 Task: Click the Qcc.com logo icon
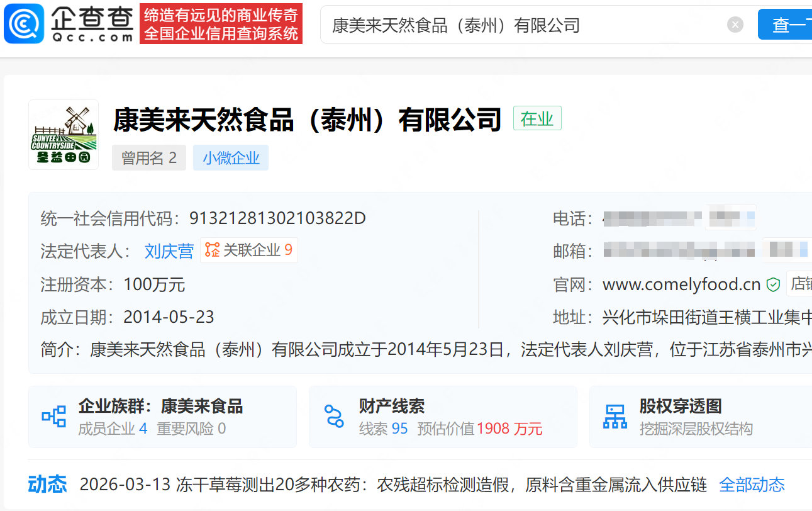(24, 24)
